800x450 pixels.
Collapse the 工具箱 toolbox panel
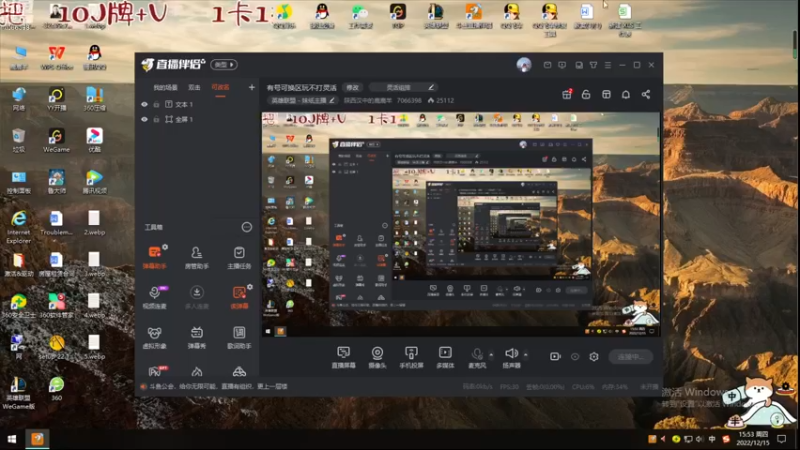[246, 227]
